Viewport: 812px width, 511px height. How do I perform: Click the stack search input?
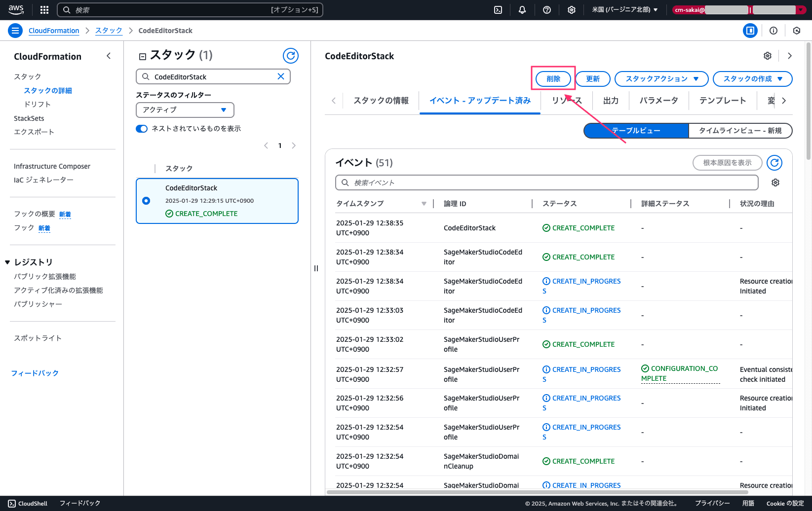coord(213,76)
